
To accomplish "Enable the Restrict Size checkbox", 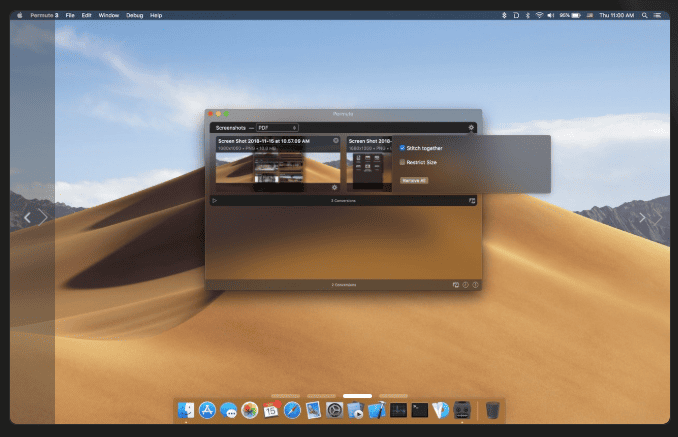I will tap(402, 162).
